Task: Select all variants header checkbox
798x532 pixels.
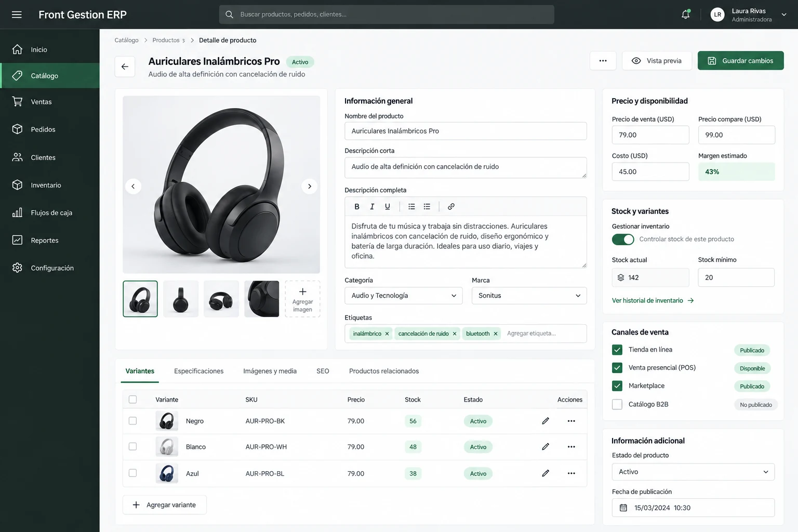Action: pyautogui.click(x=133, y=400)
